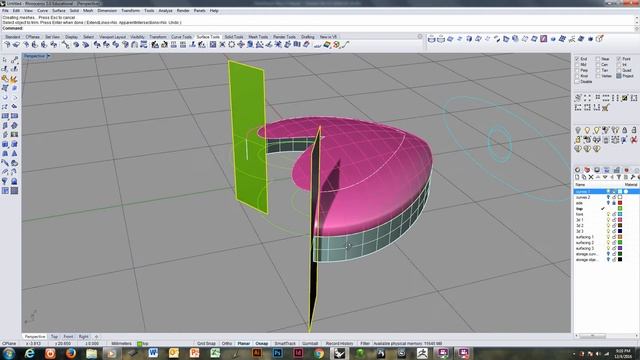Open Firefox from the taskbar

[71, 353]
